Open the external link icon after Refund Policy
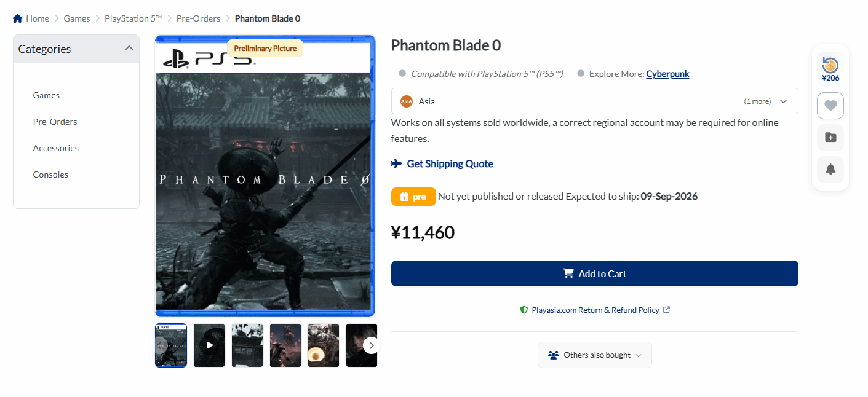Viewport: 868px width, 397px height. [x=666, y=310]
